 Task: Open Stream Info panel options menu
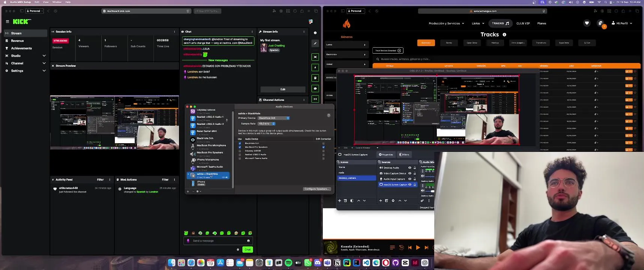[x=304, y=31]
